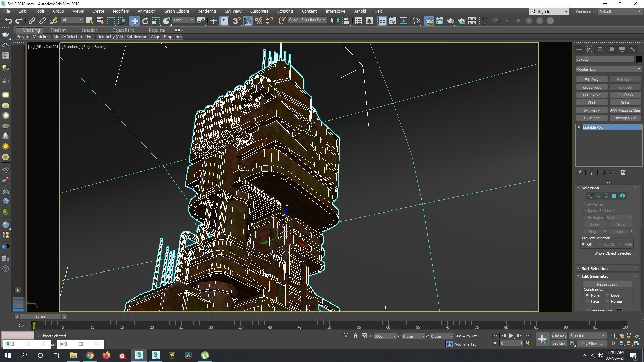This screenshot has height=362, width=644.
Task: Open the Workspaces Default dropdown
Action: coord(620,12)
